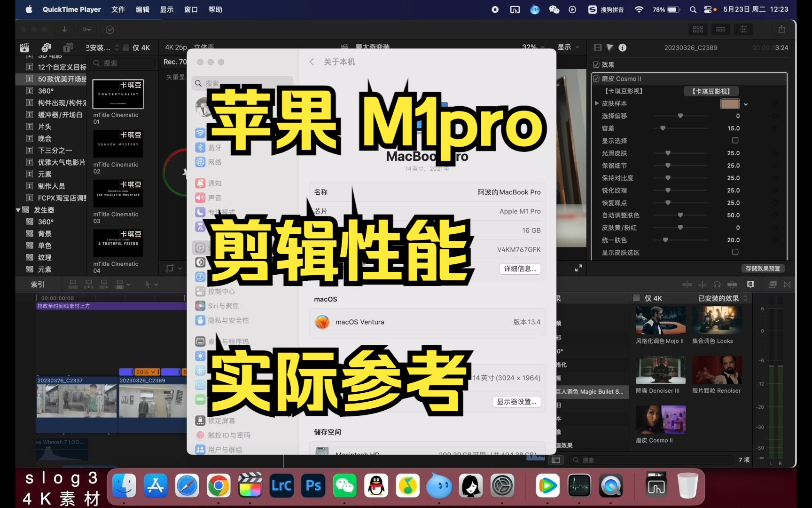This screenshot has height=508, width=812.
Task: Open the 显示 menu in menu bar
Action: click(167, 9)
